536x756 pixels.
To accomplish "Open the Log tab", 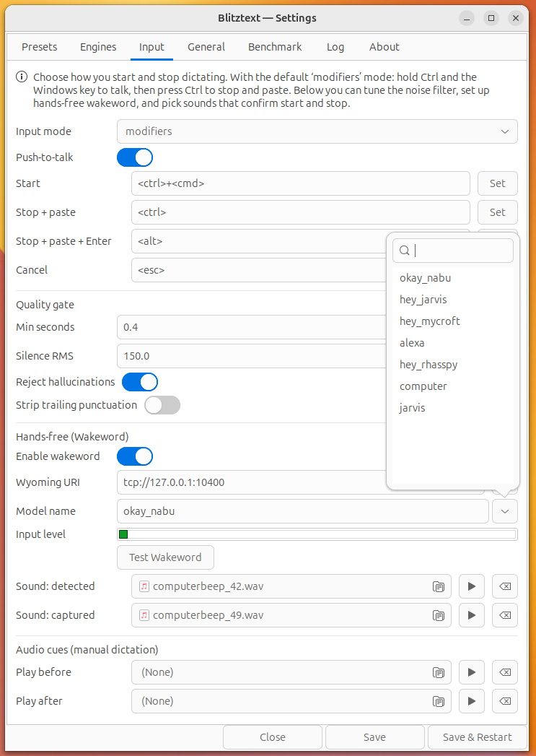I will [x=335, y=47].
